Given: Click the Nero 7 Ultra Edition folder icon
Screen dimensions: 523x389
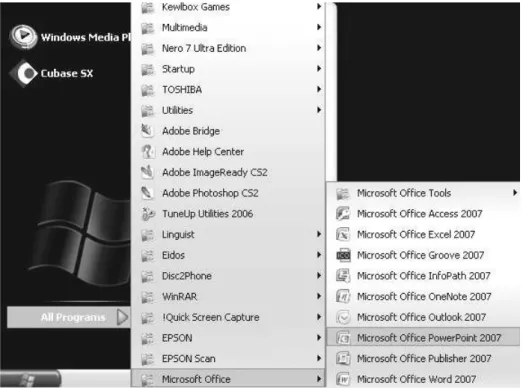Looking at the screenshot, I should pos(148,49).
